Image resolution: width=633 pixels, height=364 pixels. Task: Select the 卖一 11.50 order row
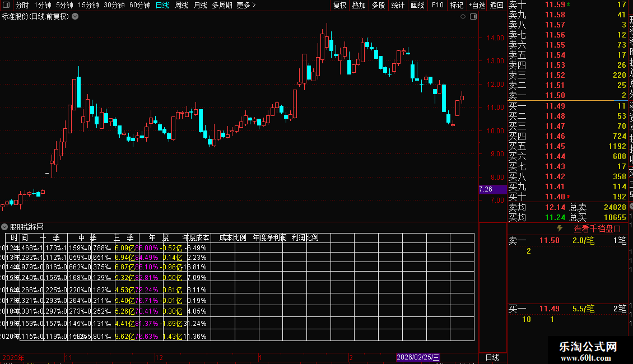coord(567,95)
